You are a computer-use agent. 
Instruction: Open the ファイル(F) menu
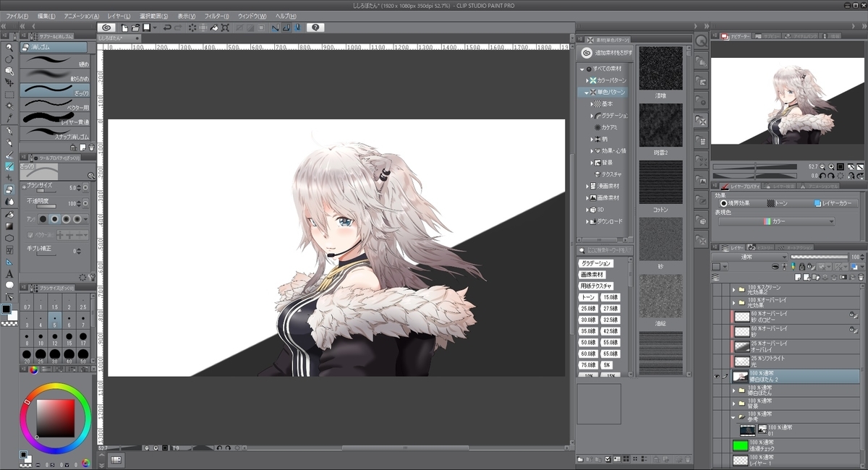click(17, 16)
